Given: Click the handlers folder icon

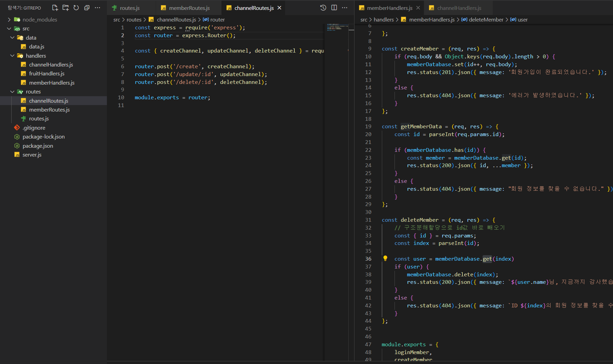Looking at the screenshot, I should [x=20, y=56].
